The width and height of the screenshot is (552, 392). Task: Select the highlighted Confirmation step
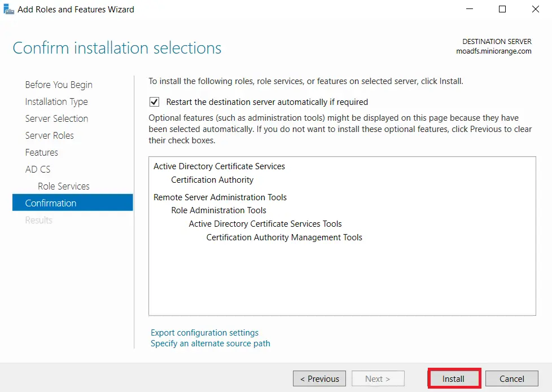51,202
